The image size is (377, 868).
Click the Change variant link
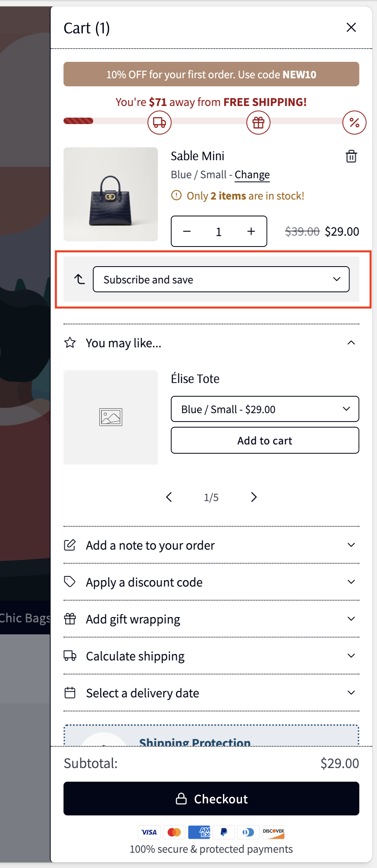coord(252,175)
